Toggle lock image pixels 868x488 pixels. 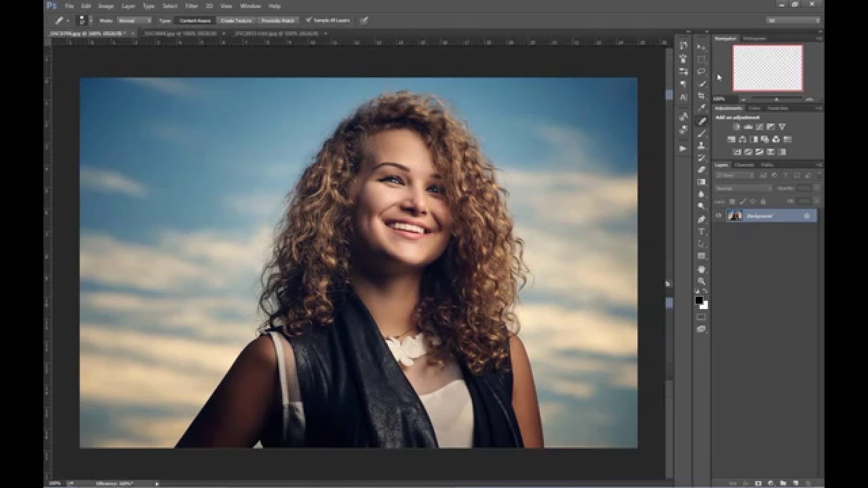744,201
